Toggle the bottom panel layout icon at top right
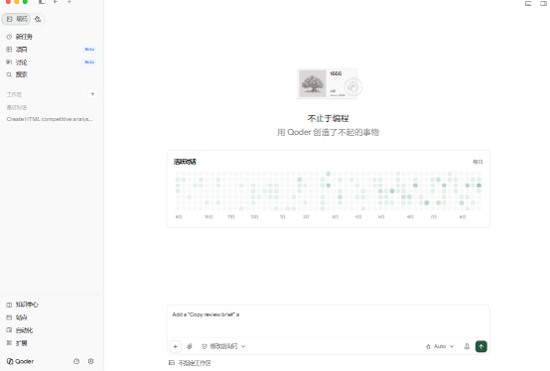550x371 pixels. (x=528, y=3)
